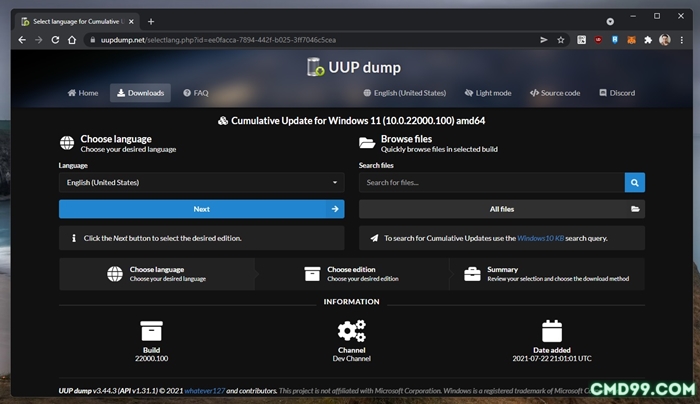
Task: Switch to Light mode
Action: click(x=488, y=93)
